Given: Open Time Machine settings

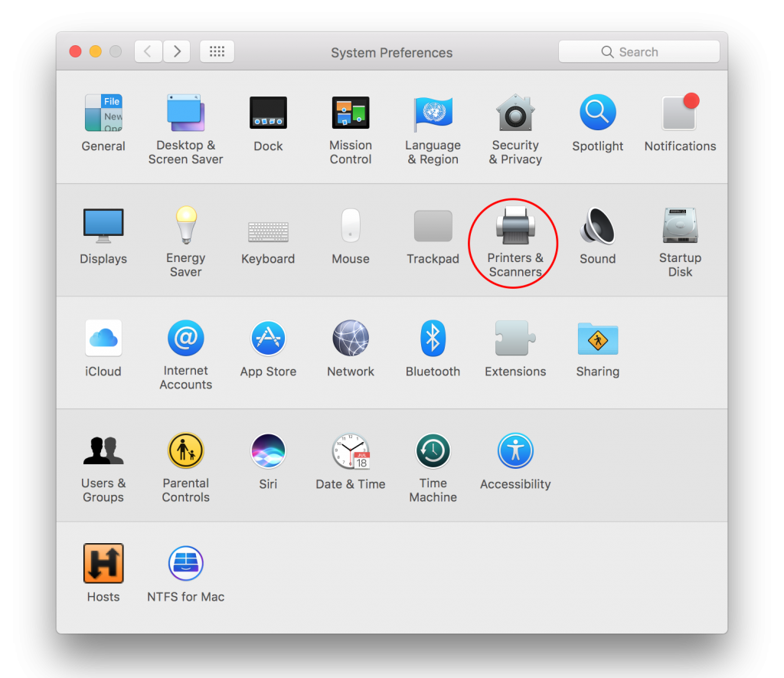Looking at the screenshot, I should (433, 450).
